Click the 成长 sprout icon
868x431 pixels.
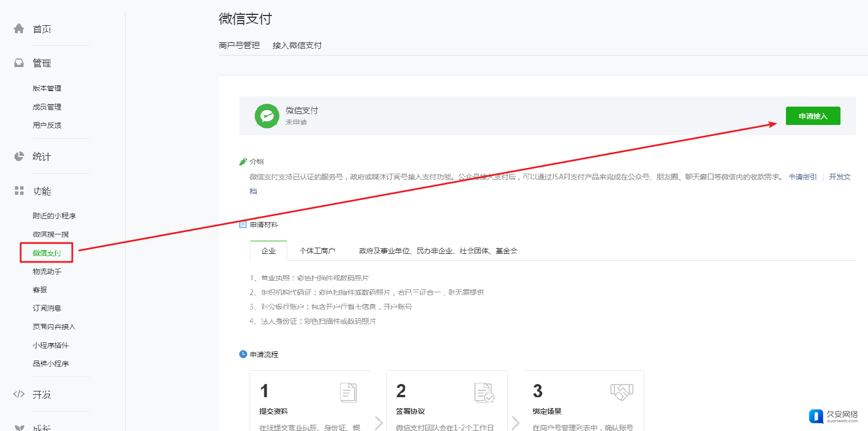[19, 427]
